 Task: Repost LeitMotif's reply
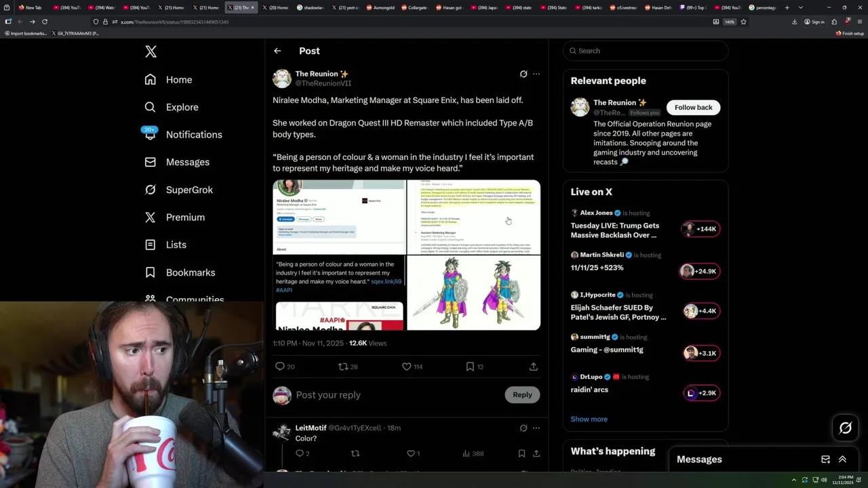click(x=355, y=453)
